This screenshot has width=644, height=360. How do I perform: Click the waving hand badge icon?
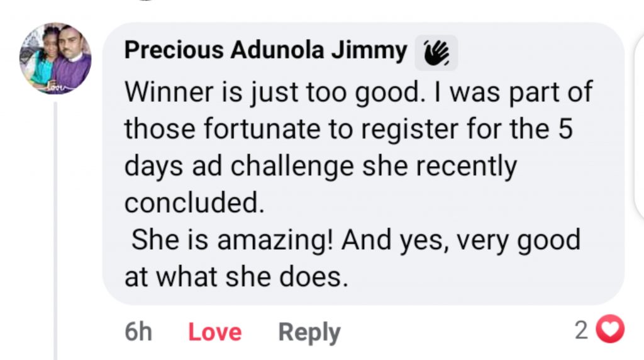tap(436, 53)
